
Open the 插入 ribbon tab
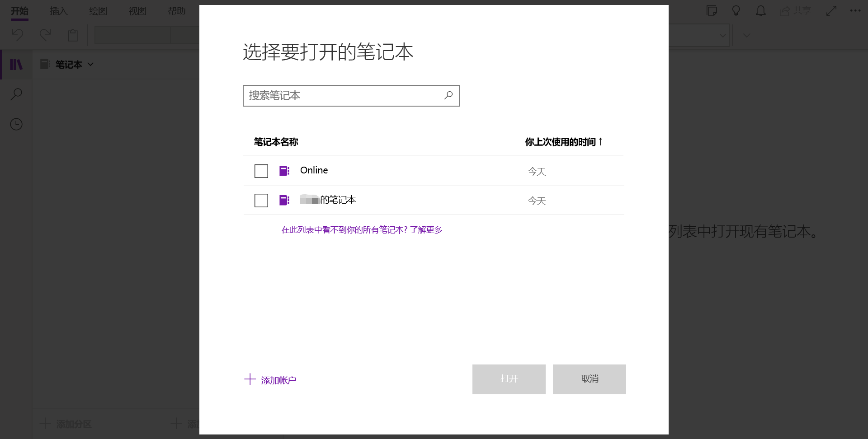pos(59,11)
